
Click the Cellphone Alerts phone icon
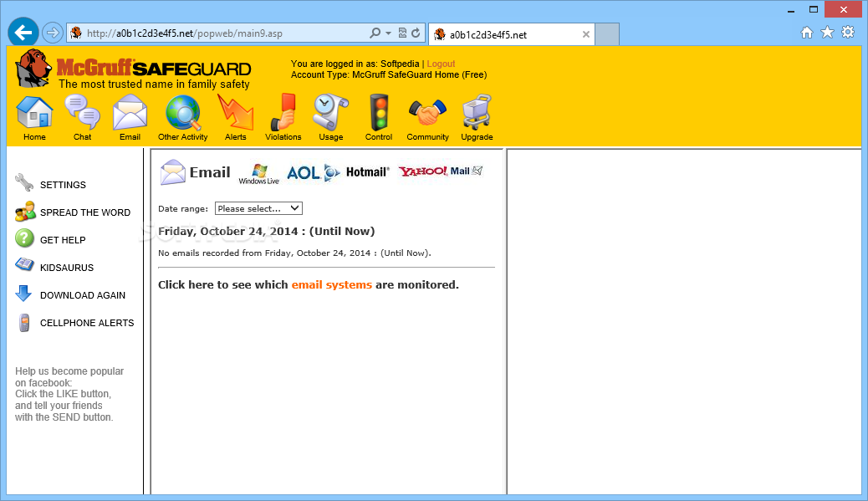23,322
